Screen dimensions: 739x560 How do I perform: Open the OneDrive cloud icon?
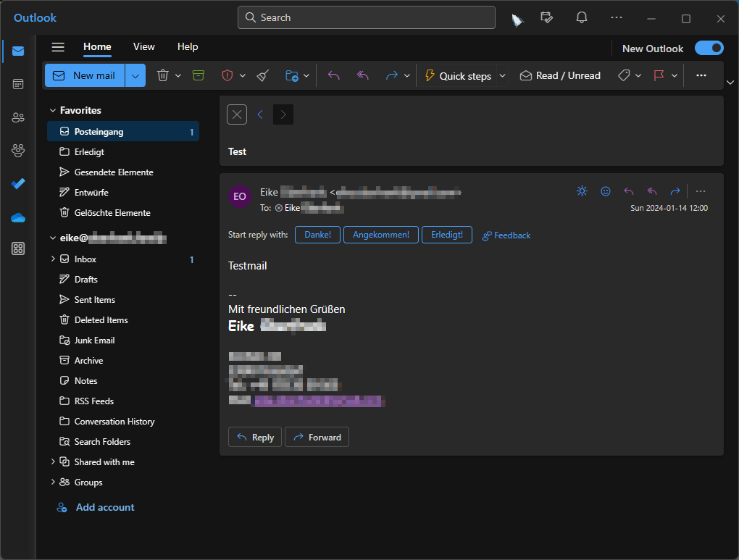pyautogui.click(x=18, y=218)
